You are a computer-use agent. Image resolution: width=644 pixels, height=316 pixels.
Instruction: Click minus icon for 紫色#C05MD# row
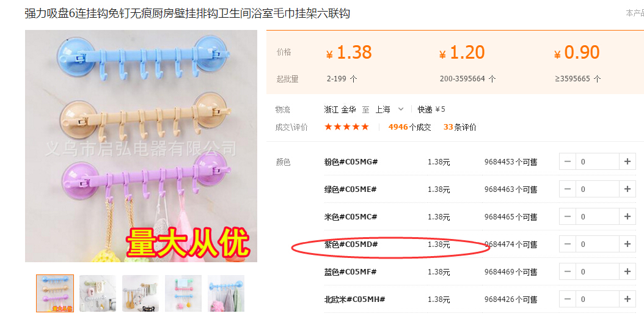(x=568, y=244)
